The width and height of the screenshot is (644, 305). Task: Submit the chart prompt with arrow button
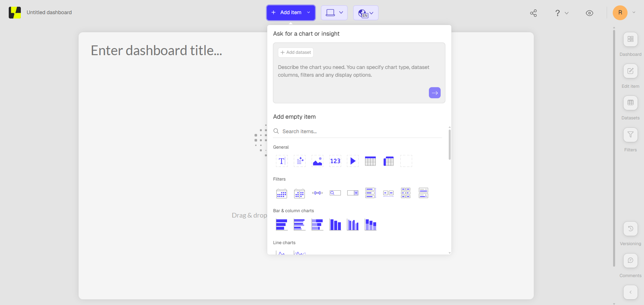[x=435, y=93]
